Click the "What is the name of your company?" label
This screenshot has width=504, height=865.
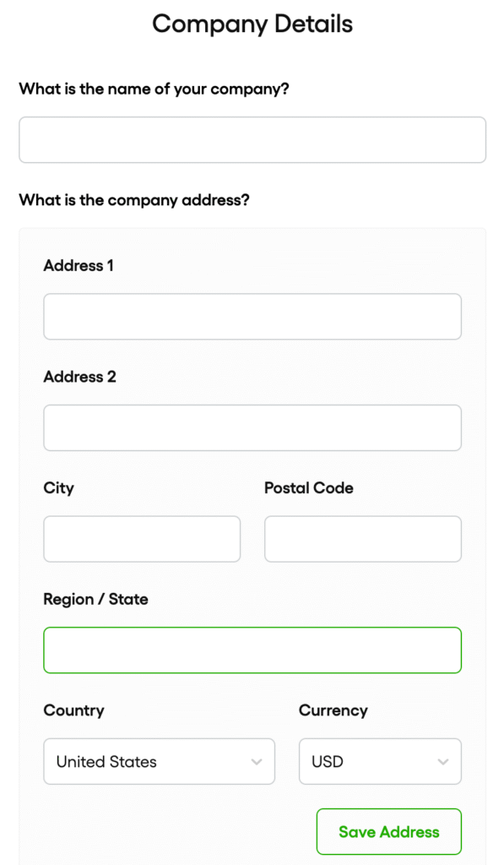pos(154,89)
